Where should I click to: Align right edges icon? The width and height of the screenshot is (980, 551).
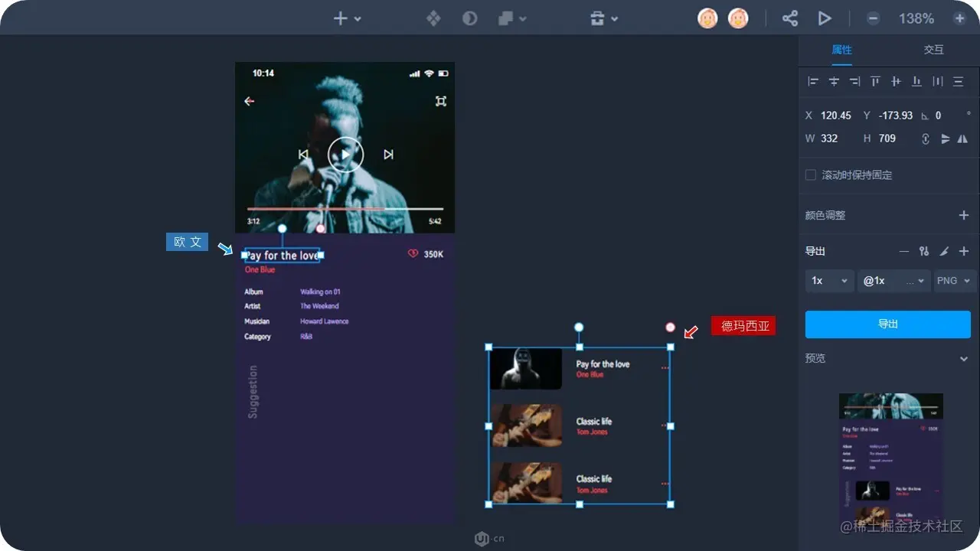(854, 81)
